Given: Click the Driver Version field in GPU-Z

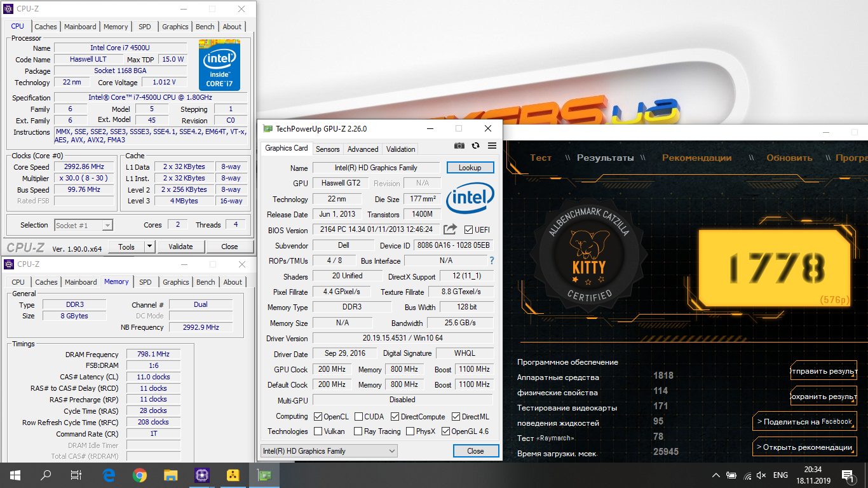Looking at the screenshot, I should point(402,339).
